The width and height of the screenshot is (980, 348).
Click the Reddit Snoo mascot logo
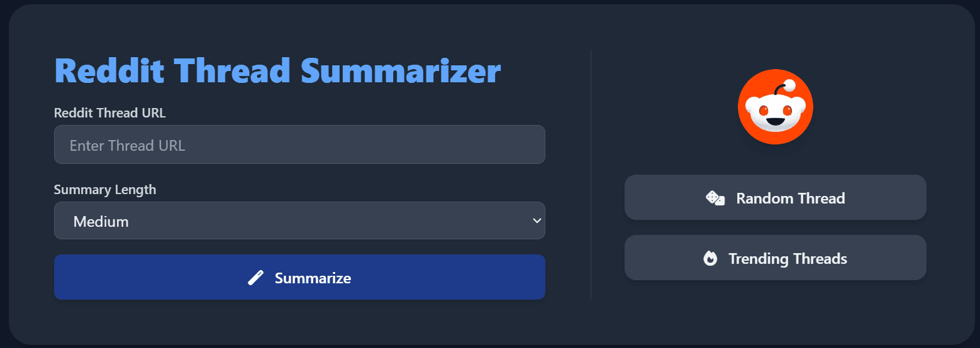(x=775, y=107)
